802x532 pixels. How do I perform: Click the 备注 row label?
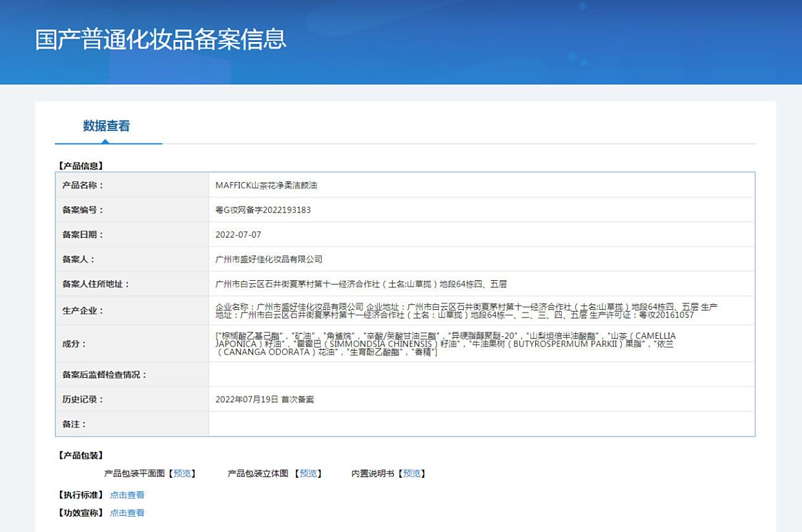point(74,424)
